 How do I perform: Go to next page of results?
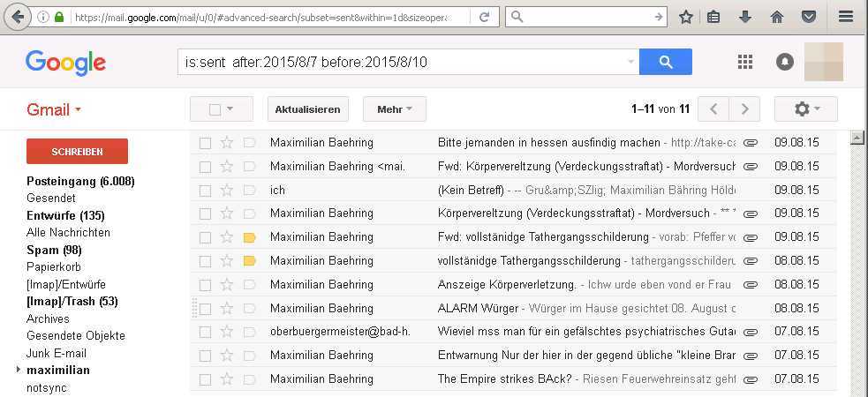click(744, 109)
